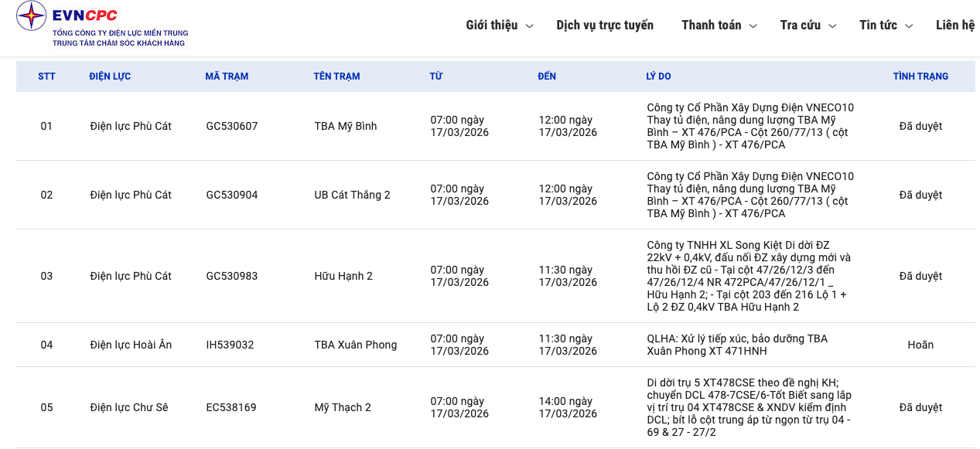
Task: Click the Mỹ Thạch 2 station name
Action: tap(343, 407)
